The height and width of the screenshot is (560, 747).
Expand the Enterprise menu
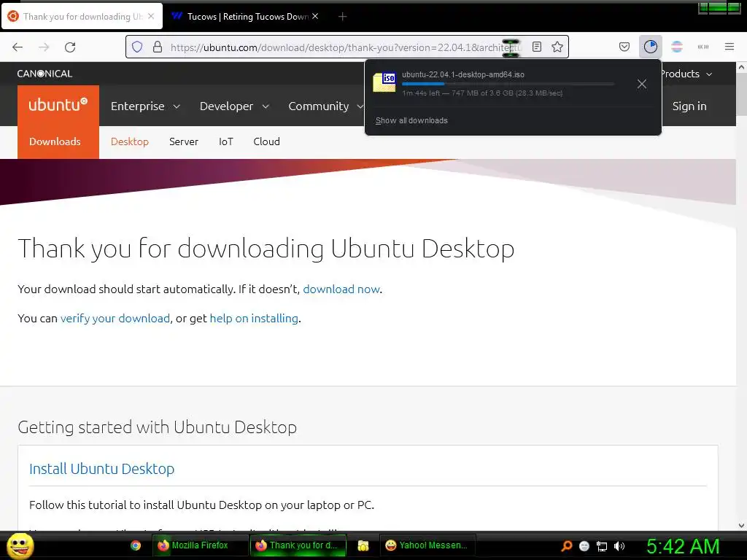pyautogui.click(x=145, y=106)
